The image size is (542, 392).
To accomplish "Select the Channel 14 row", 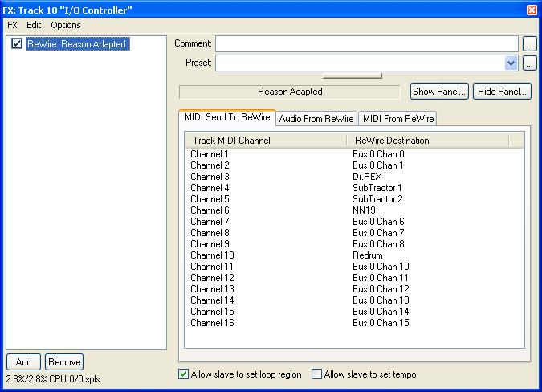I will (x=354, y=300).
